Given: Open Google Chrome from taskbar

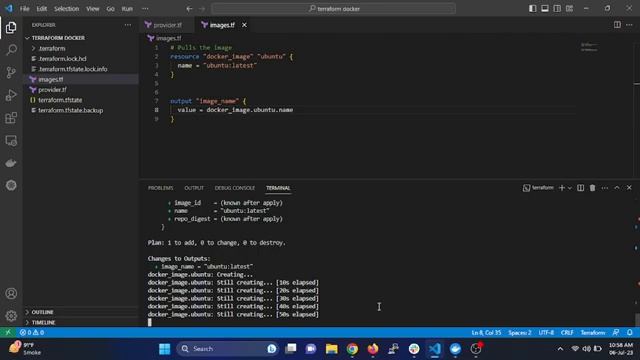Looking at the screenshot, I should click(x=352, y=349).
